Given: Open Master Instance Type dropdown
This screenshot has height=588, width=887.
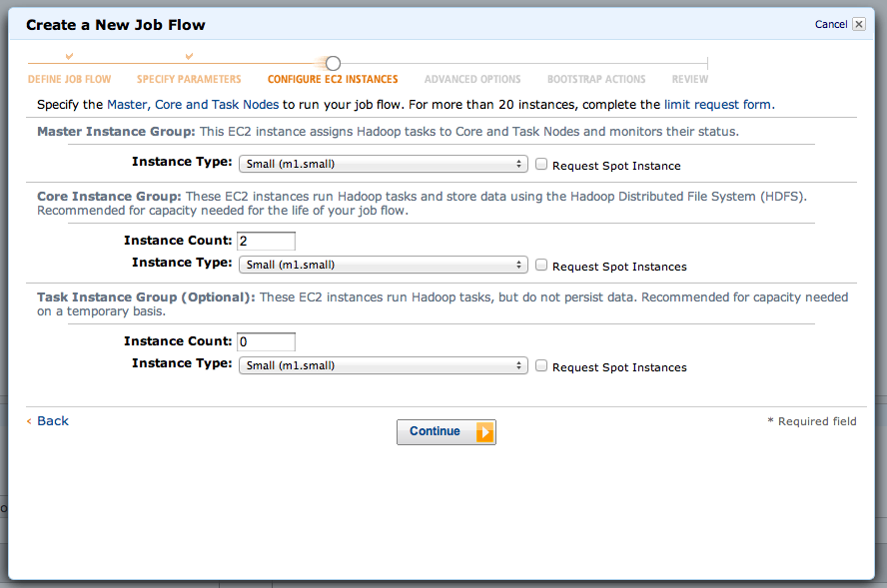Looking at the screenshot, I should 383,165.
